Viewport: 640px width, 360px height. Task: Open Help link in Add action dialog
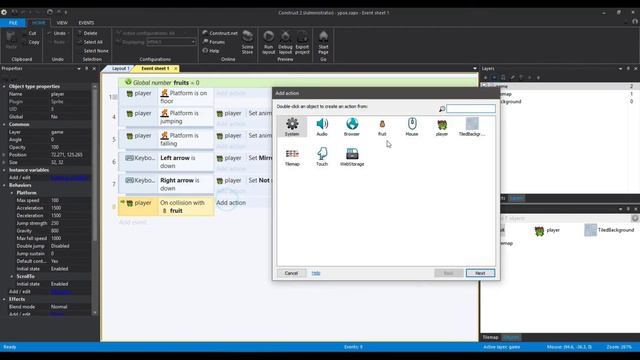tap(316, 273)
